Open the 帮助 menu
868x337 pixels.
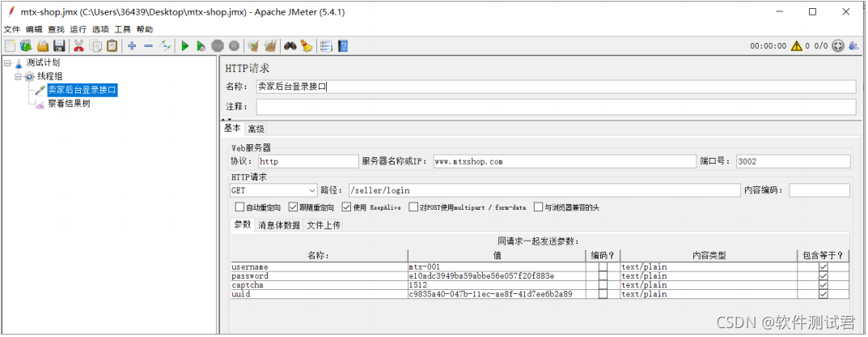tap(145, 29)
